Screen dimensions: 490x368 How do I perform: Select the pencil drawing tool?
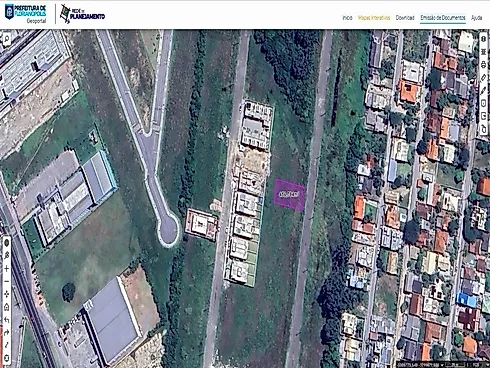tap(484, 90)
